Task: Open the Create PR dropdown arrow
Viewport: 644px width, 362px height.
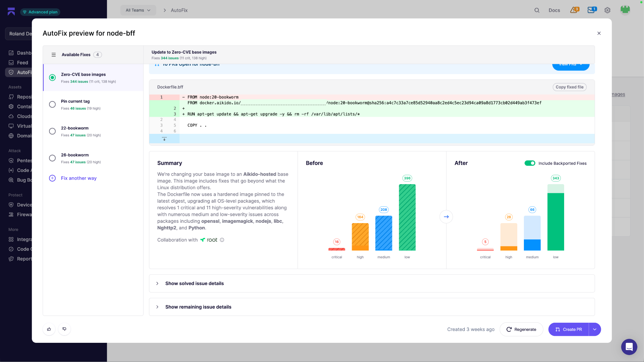Action: (x=595, y=329)
